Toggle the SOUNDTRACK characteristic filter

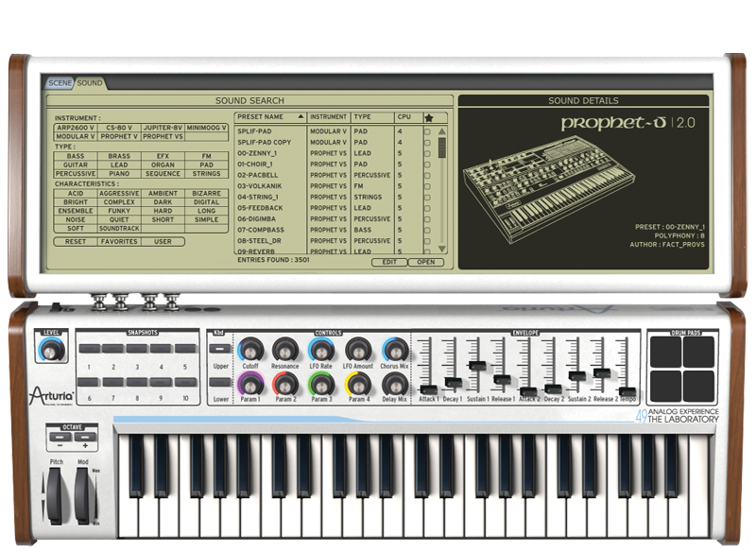click(x=119, y=229)
